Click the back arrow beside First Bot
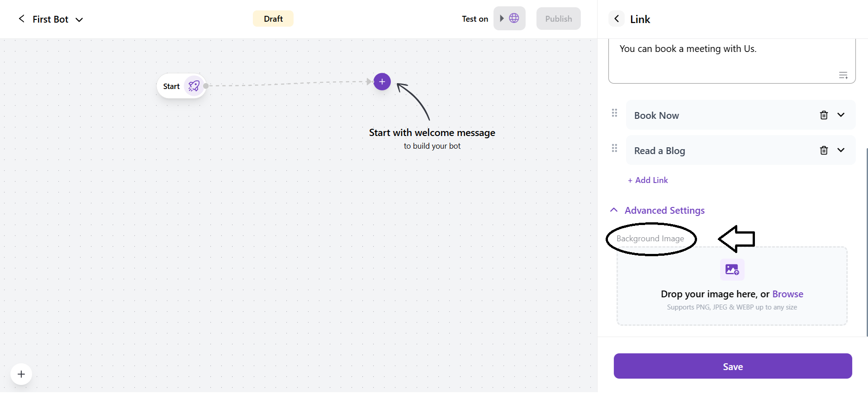868x394 pixels. [21, 19]
